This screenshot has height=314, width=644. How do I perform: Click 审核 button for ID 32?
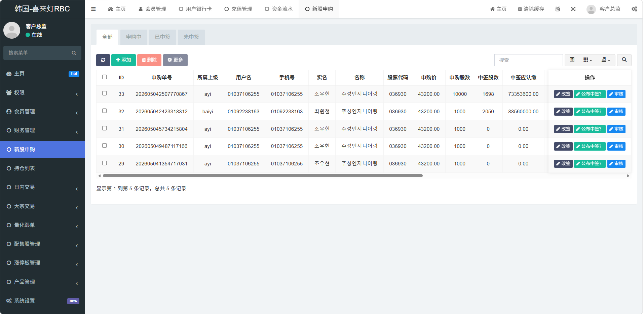616,112
